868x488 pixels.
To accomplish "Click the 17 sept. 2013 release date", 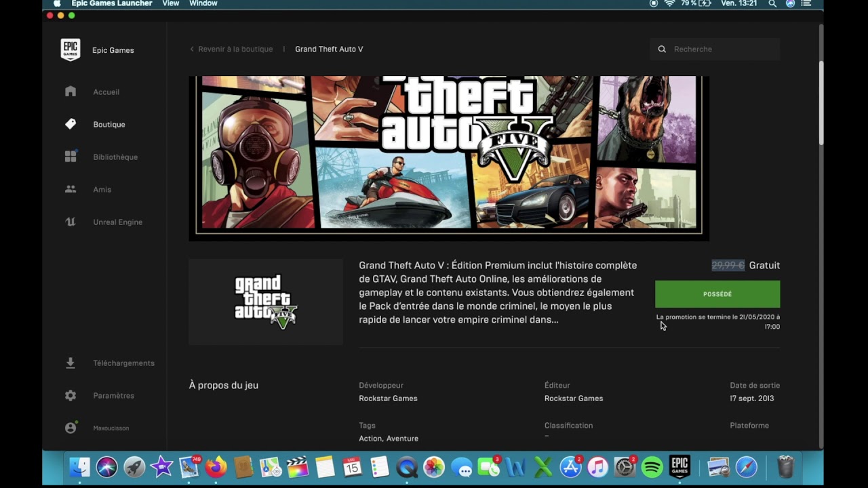I will (752, 399).
